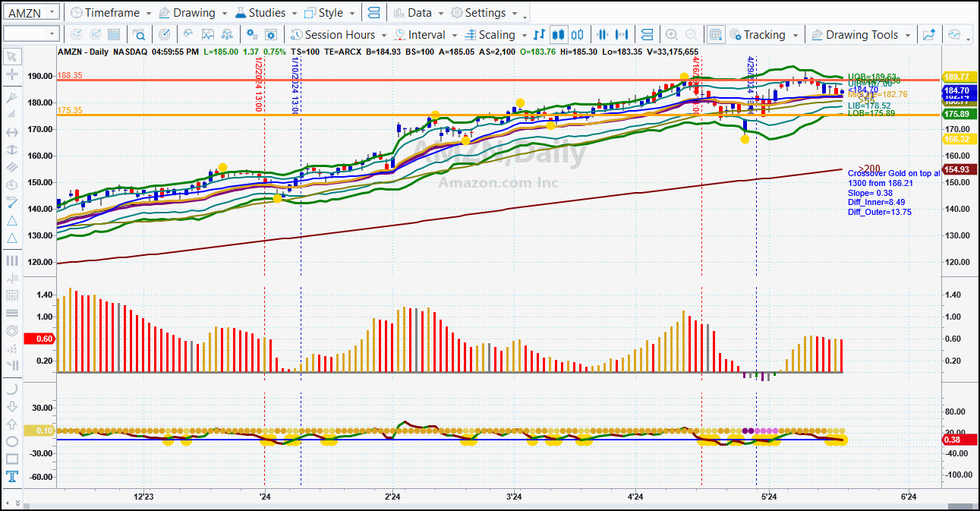The image size is (980, 511).
Task: Open the Scaling dropdown
Action: coord(495,34)
